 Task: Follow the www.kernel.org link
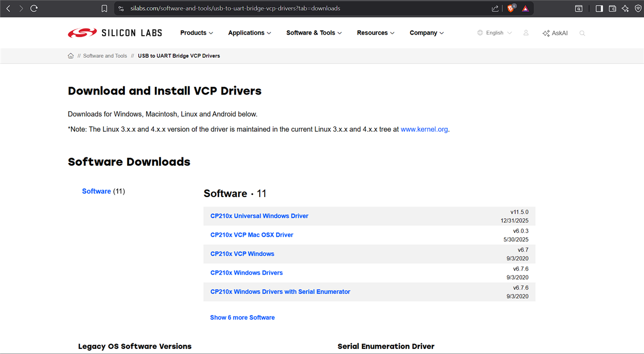click(x=424, y=129)
